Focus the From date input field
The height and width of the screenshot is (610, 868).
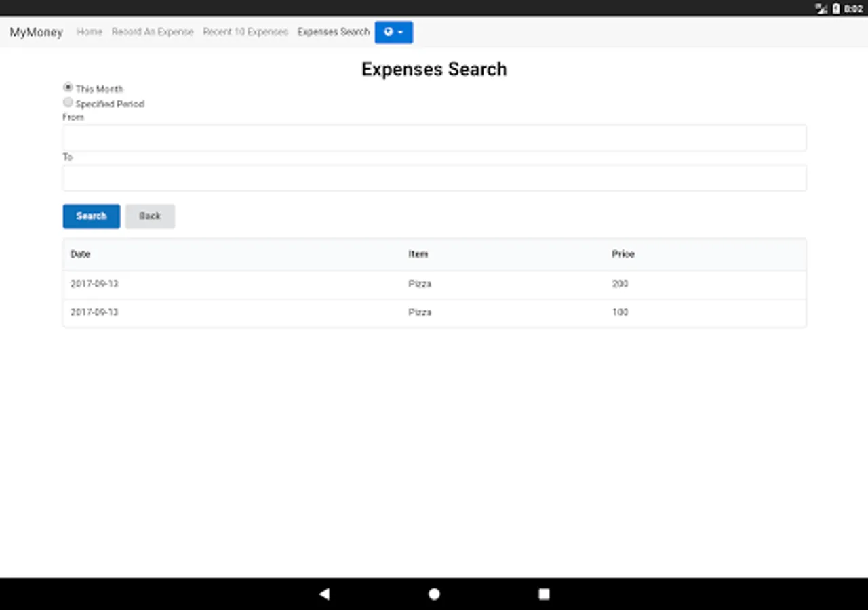tap(435, 138)
